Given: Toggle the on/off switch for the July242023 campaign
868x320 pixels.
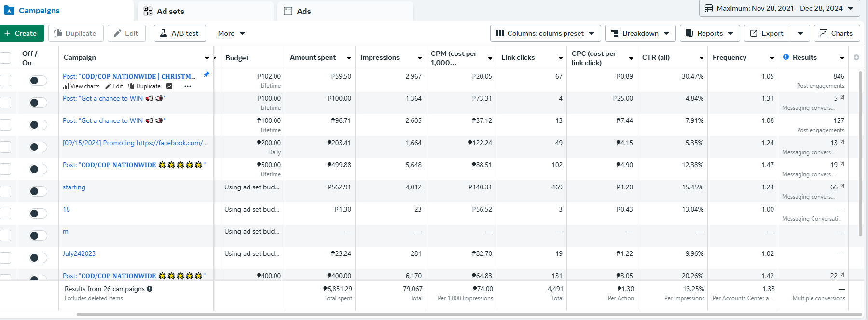Looking at the screenshot, I should point(38,258).
